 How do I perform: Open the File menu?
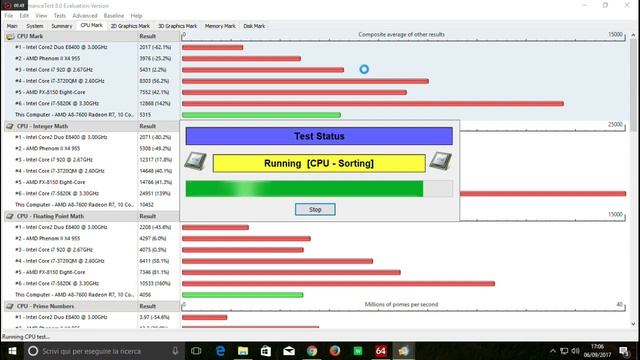9,16
